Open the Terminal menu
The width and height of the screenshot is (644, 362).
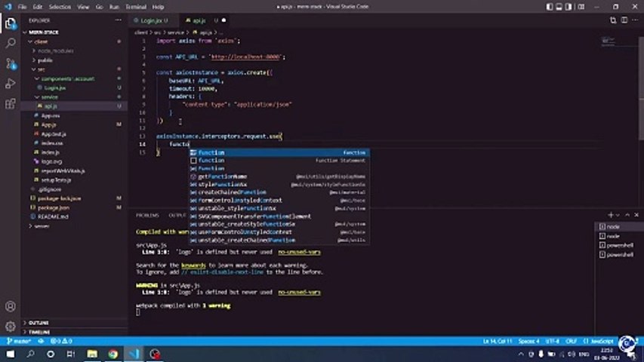tap(136, 7)
